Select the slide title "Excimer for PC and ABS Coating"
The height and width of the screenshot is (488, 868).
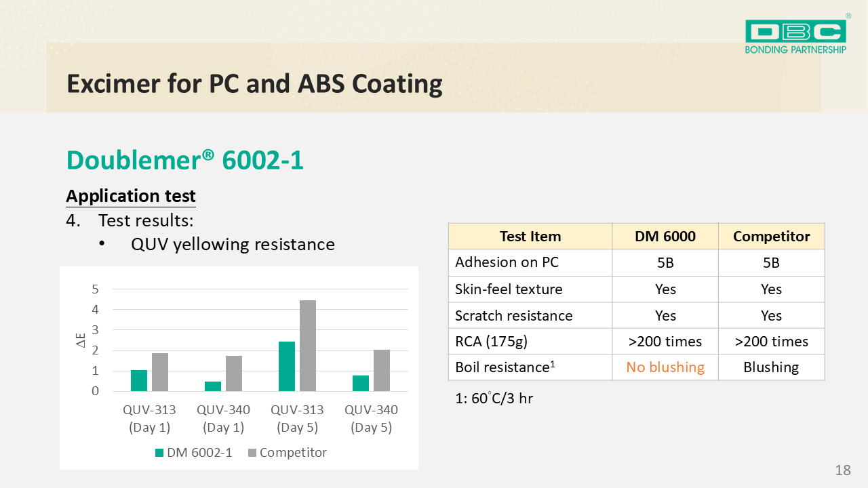[x=254, y=84]
